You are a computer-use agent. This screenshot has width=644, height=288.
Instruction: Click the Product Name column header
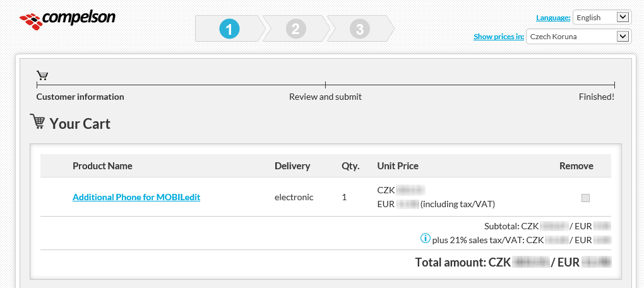click(102, 166)
